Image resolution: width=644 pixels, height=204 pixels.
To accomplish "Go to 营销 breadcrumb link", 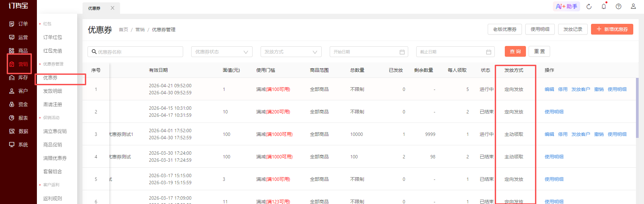I will coord(140,30).
